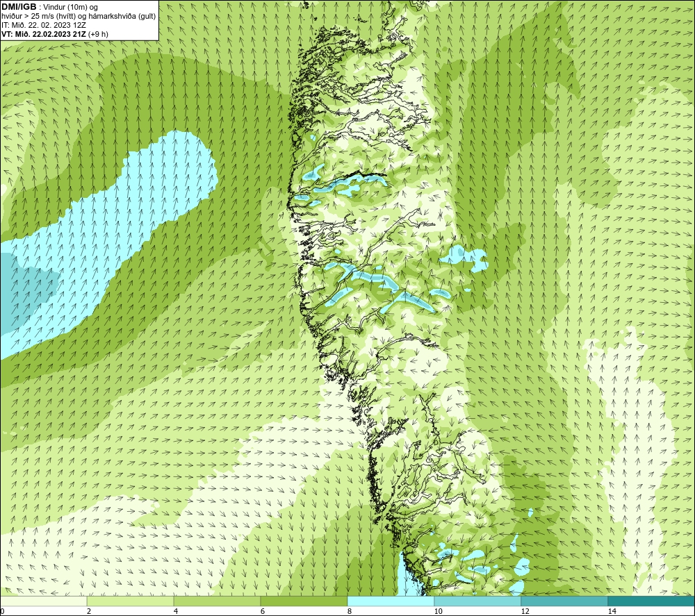Click the 8-10 m/s legend color swatch
The width and height of the screenshot is (695, 616).
click(391, 601)
